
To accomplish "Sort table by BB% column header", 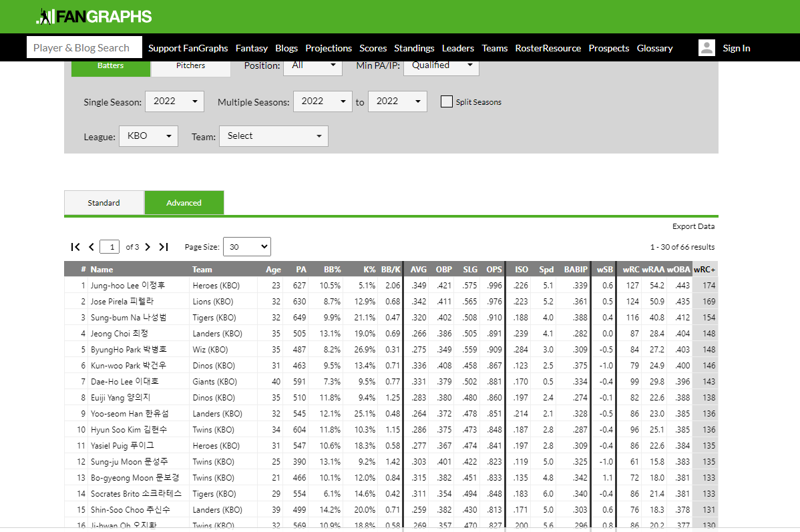I will coord(332,269).
